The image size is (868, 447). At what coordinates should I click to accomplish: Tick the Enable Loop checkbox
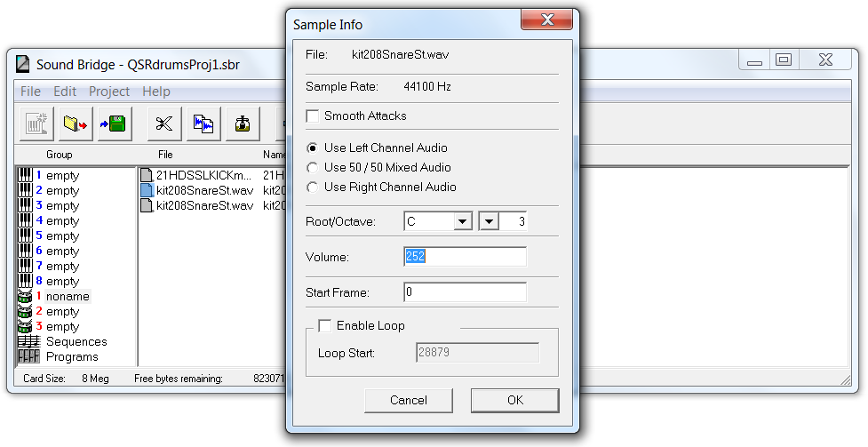(325, 326)
